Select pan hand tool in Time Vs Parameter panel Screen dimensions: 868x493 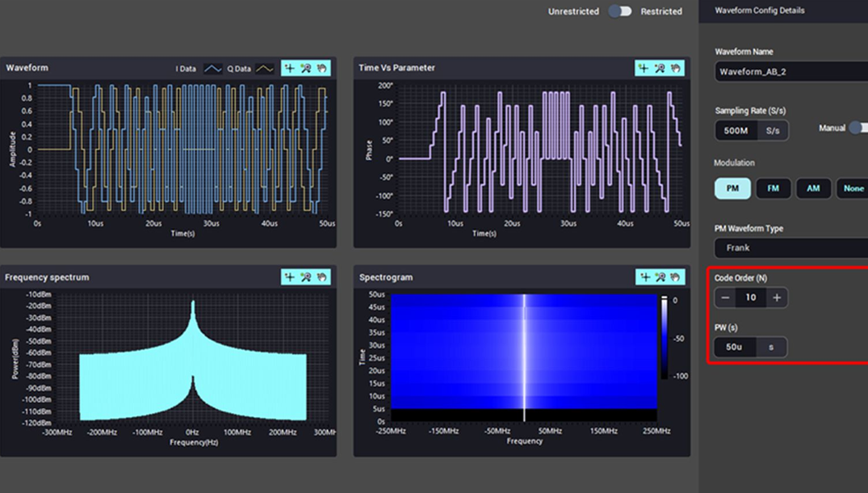pyautogui.click(x=676, y=68)
